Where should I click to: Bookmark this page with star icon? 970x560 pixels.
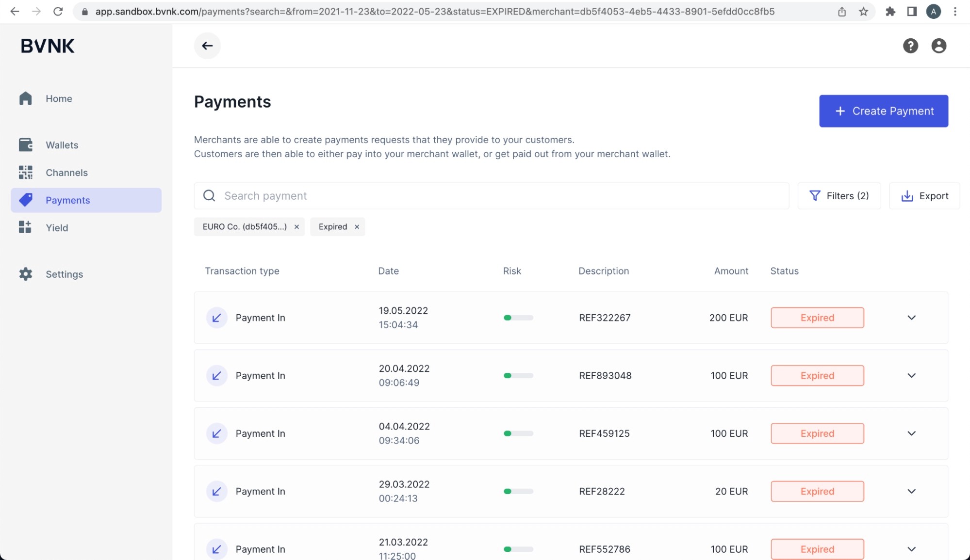863,12
